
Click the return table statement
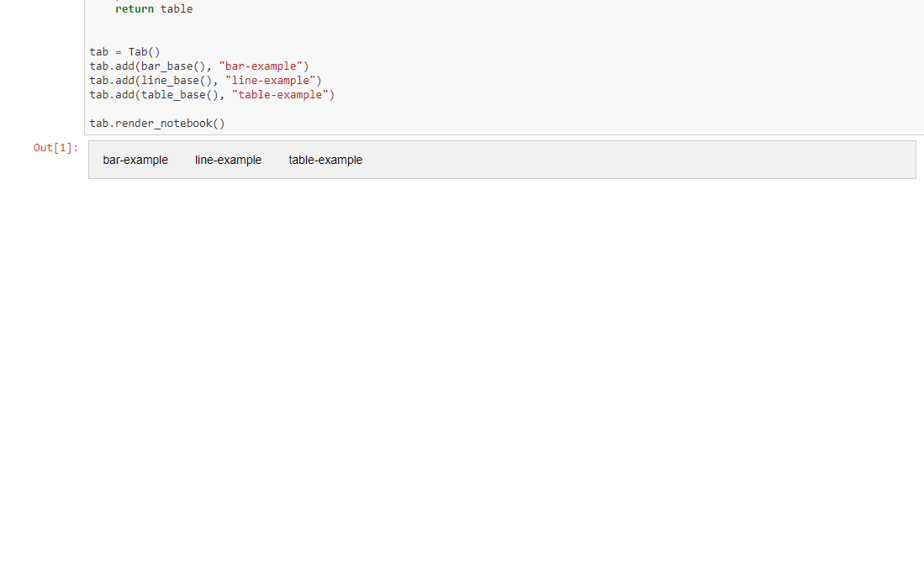point(152,8)
